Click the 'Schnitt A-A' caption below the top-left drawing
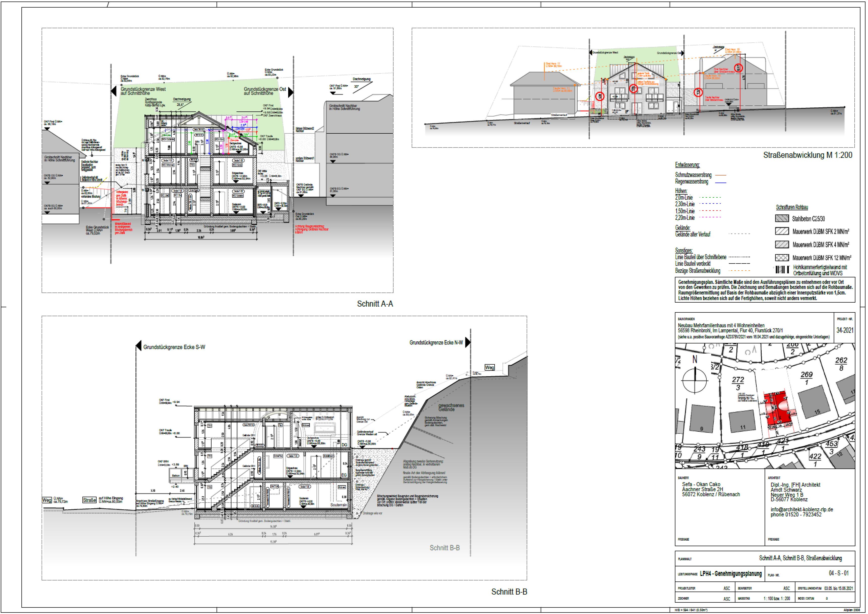Image resolution: width=868 pixels, height=614 pixels. point(375,304)
